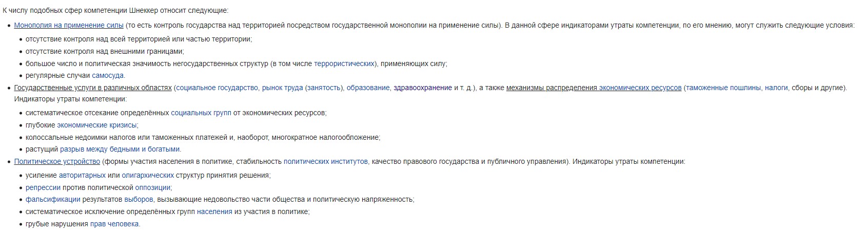The height and width of the screenshot is (234, 868).
Task: Open the 'Монополия на применение силы' link
Action: (x=69, y=25)
